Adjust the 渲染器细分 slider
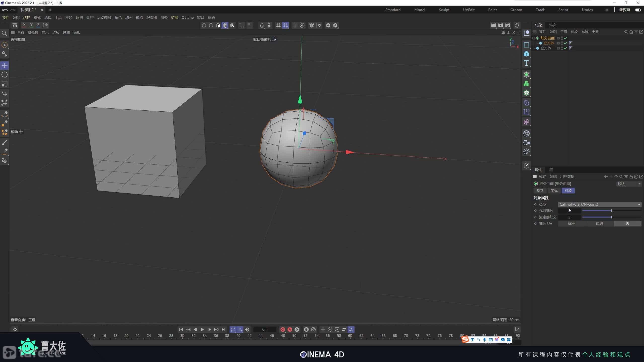Image resolution: width=644 pixels, height=362 pixels. (x=612, y=217)
